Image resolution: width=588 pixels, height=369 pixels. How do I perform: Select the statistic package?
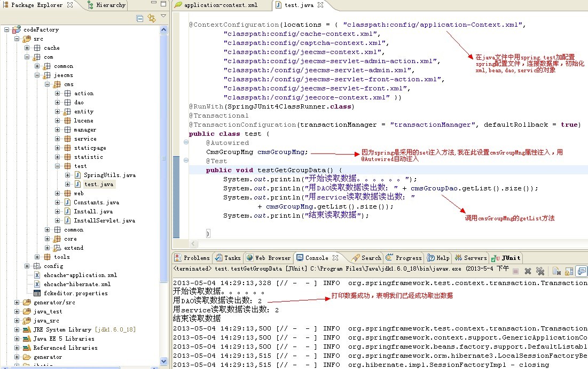pyautogui.click(x=88, y=157)
